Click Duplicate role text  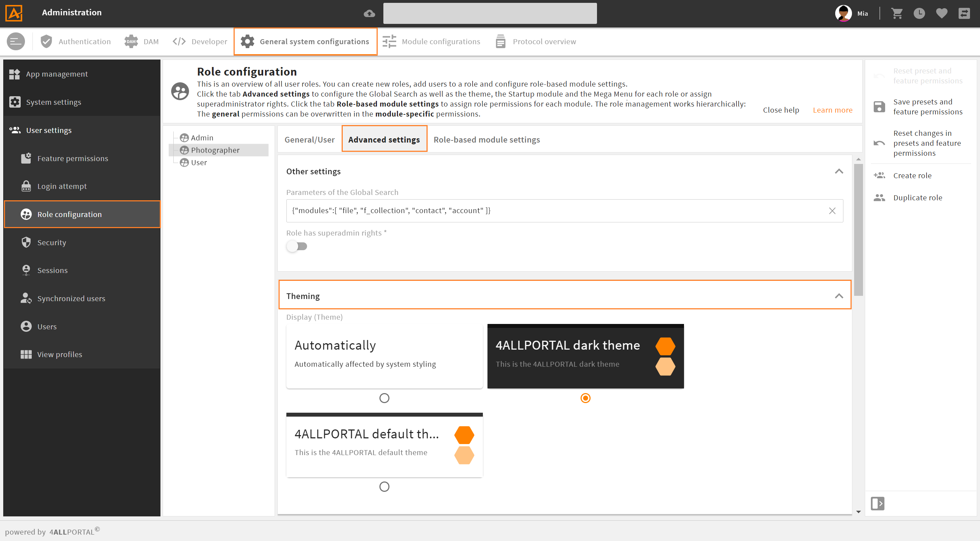[917, 198]
